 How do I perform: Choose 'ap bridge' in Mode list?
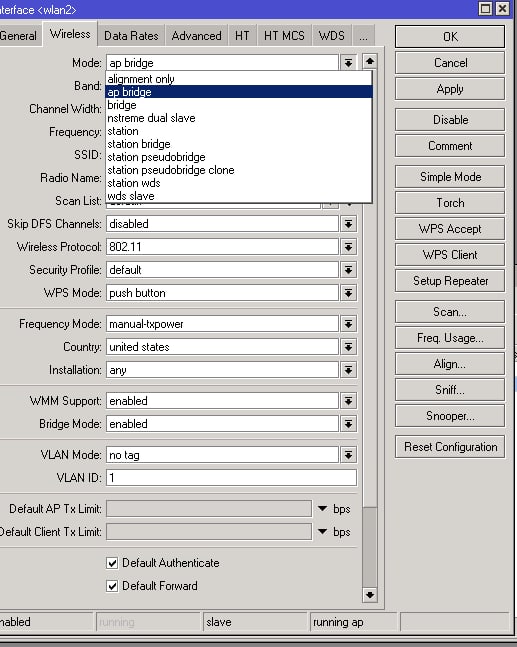pos(239,92)
